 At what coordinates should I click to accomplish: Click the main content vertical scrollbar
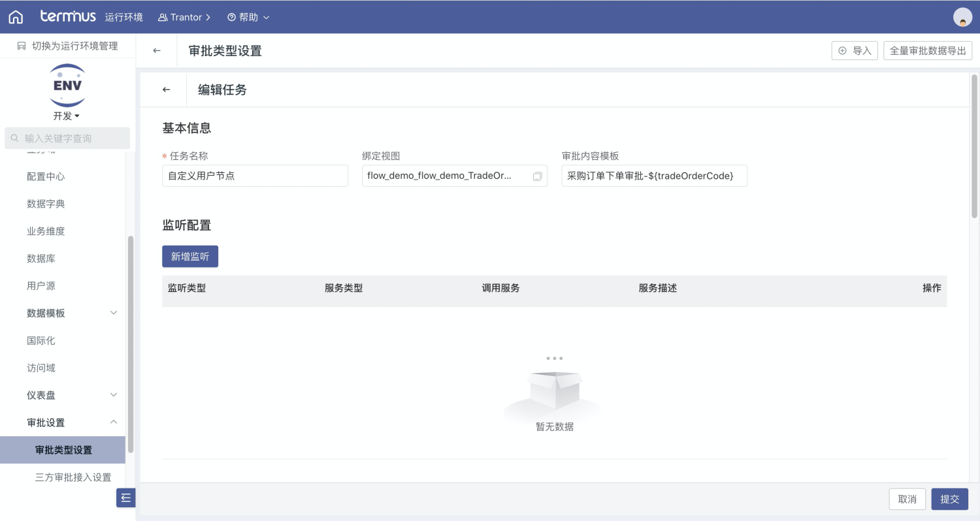pos(974,147)
